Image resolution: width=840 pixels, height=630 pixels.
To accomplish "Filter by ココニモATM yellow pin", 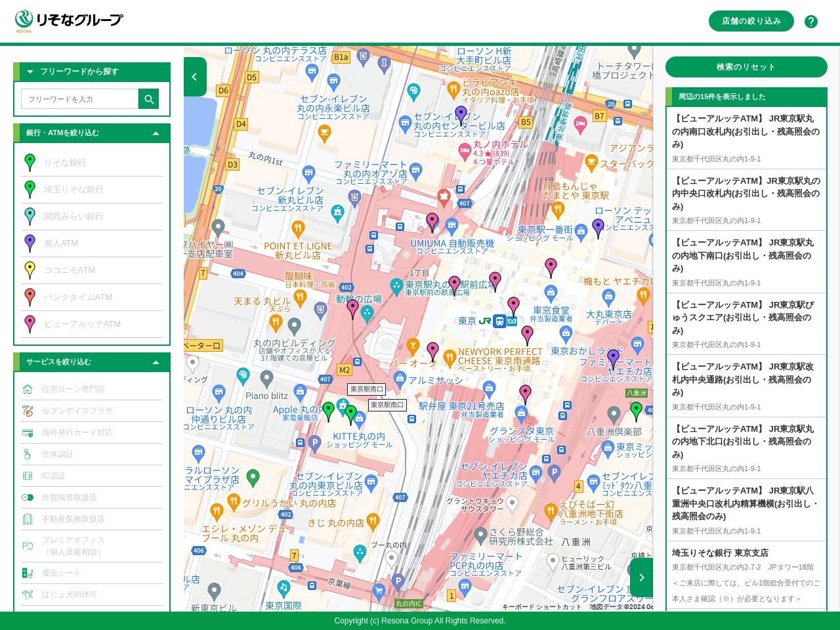I will [92, 270].
